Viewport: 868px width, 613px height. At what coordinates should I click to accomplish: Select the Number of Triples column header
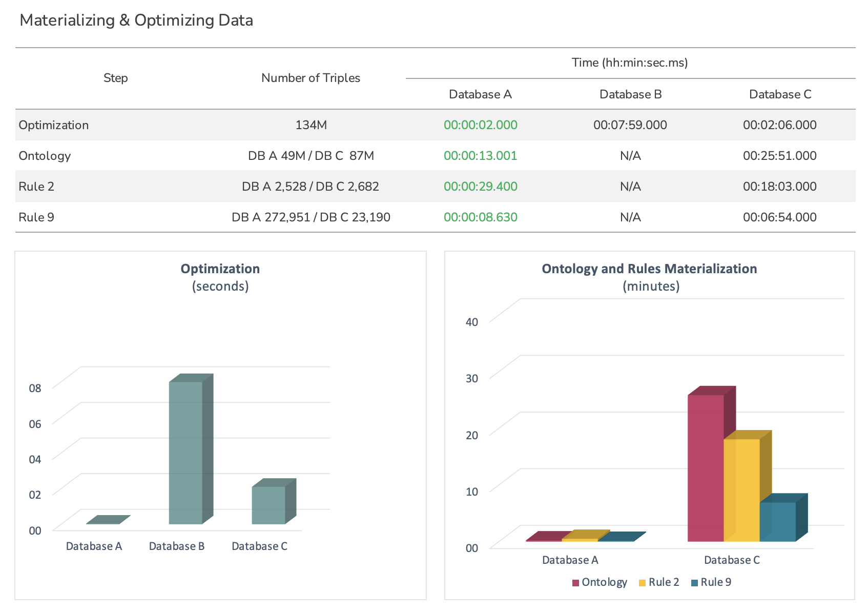coord(311,78)
